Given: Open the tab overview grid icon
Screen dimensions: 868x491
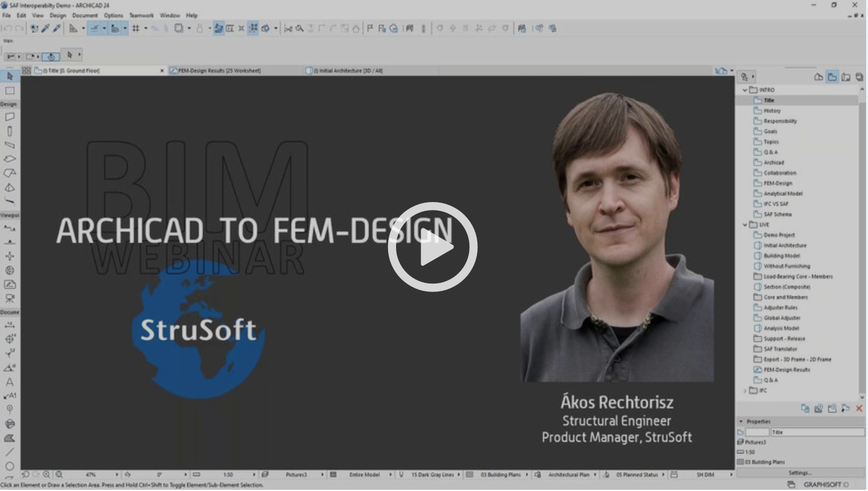Looking at the screenshot, I should point(26,70).
